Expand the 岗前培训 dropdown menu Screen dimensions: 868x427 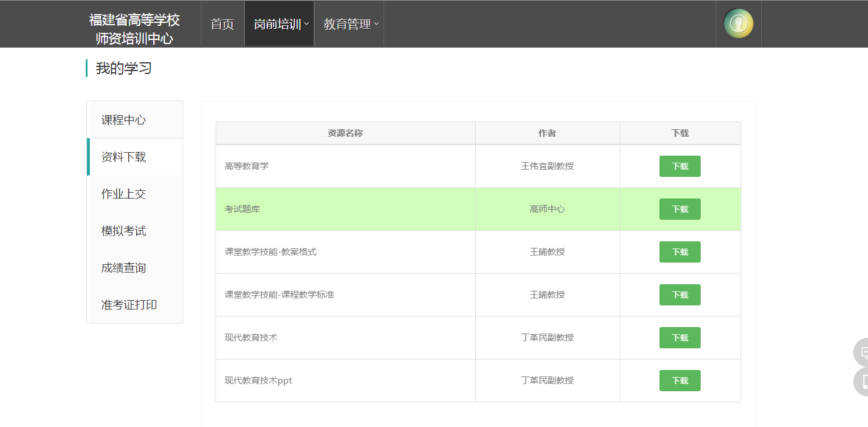280,24
